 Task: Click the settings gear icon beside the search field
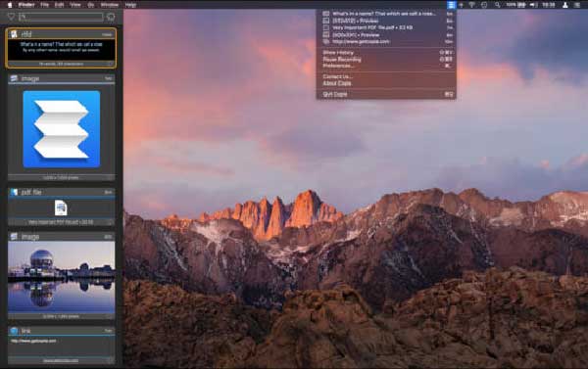111,17
